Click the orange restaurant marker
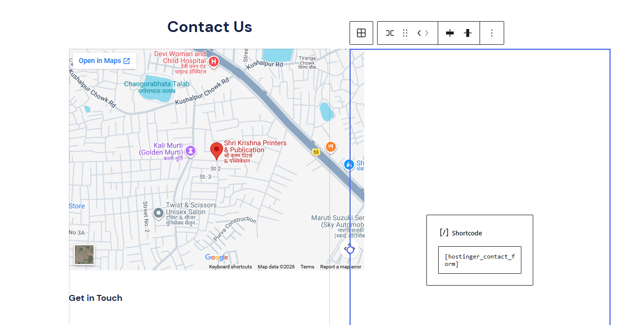Image resolution: width=644 pixels, height=325 pixels. click(331, 146)
